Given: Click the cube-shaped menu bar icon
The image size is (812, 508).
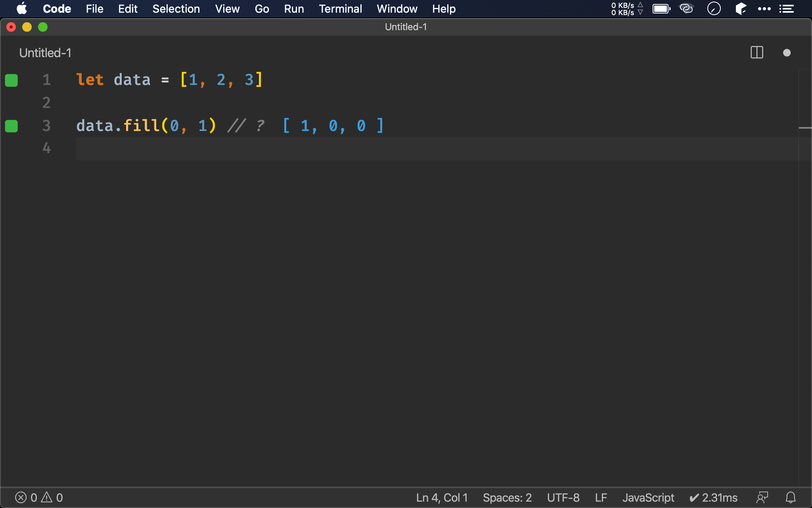Looking at the screenshot, I should [741, 8].
